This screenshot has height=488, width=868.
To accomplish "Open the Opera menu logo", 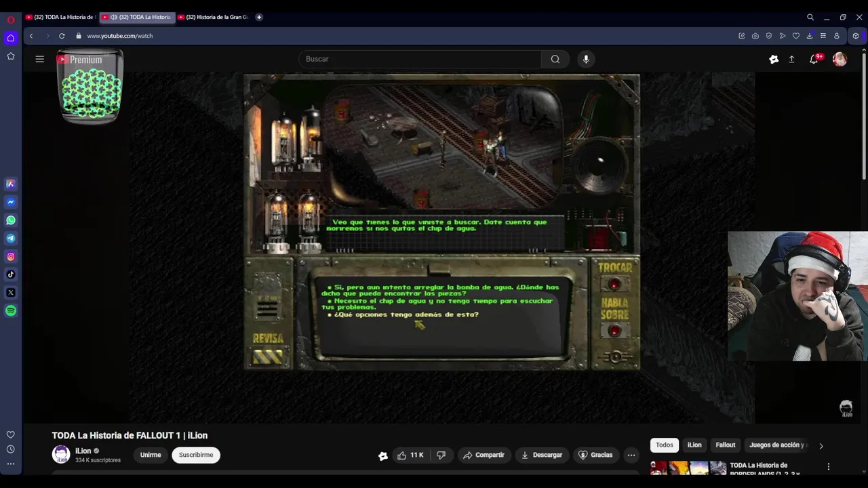I will tap(10, 20).
